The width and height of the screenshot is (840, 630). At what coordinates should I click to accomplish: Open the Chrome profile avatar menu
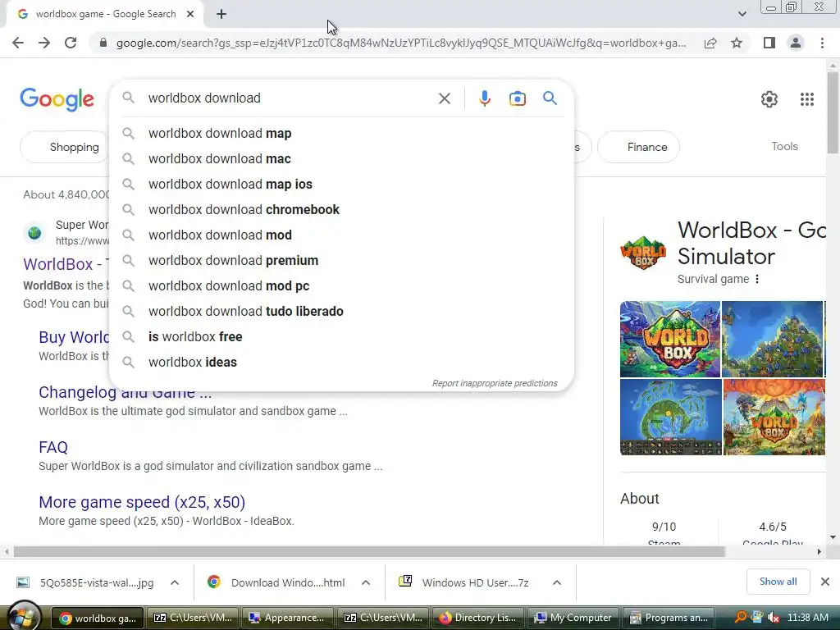[x=796, y=43]
